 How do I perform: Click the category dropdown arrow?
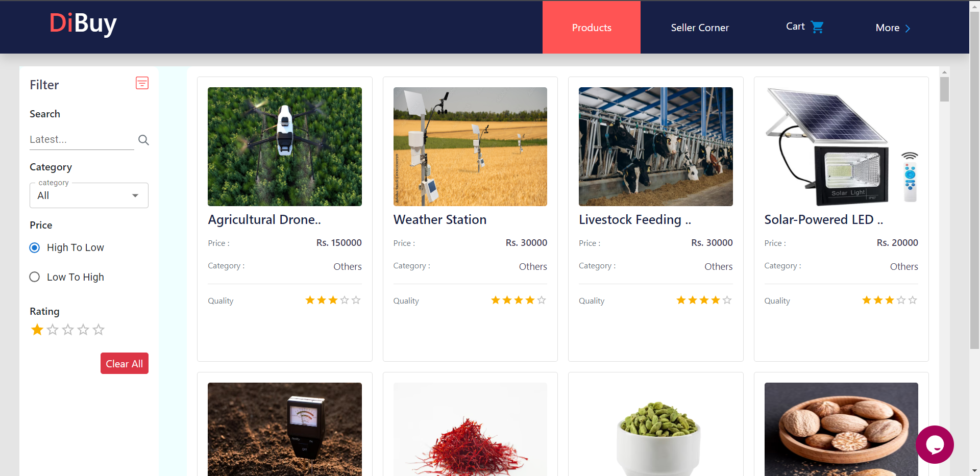[135, 195]
